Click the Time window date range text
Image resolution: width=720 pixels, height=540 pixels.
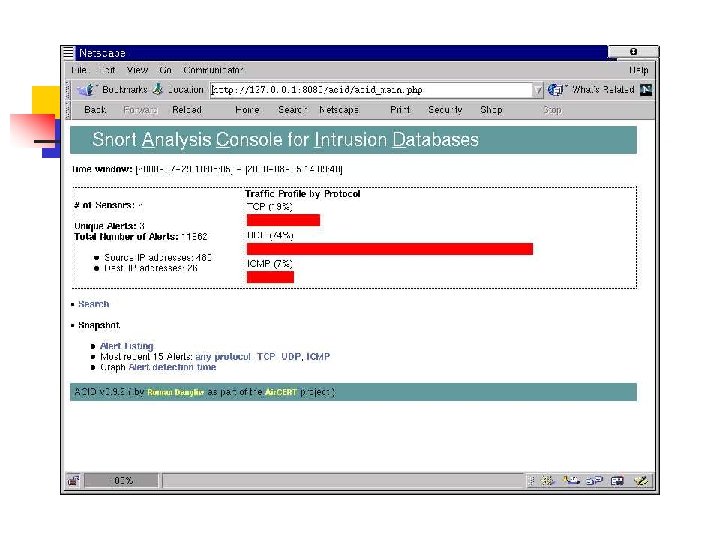click(239, 169)
